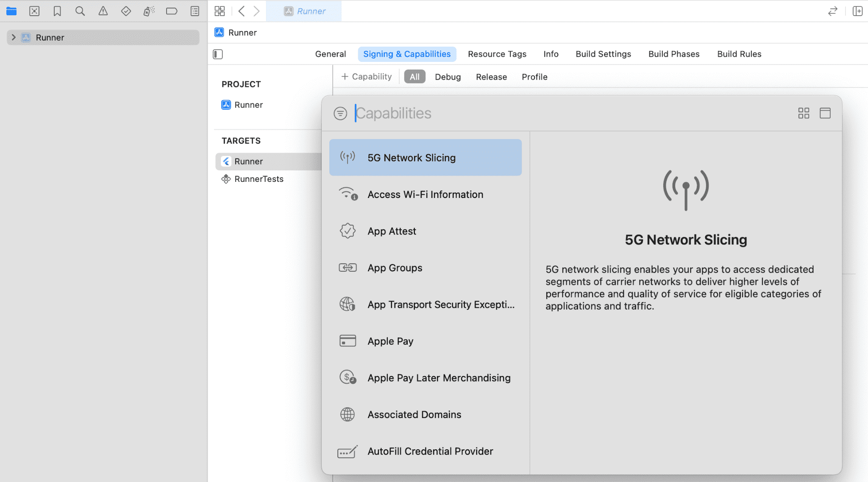Image resolution: width=868 pixels, height=482 pixels.
Task: Select Apple Pay Later Merchandising capability
Action: pos(426,378)
